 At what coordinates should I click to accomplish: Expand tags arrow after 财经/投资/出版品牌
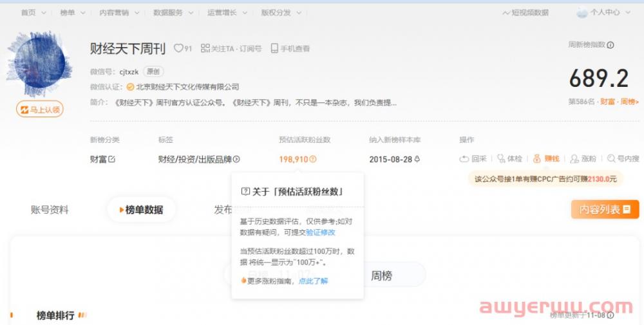pyautogui.click(x=236, y=159)
